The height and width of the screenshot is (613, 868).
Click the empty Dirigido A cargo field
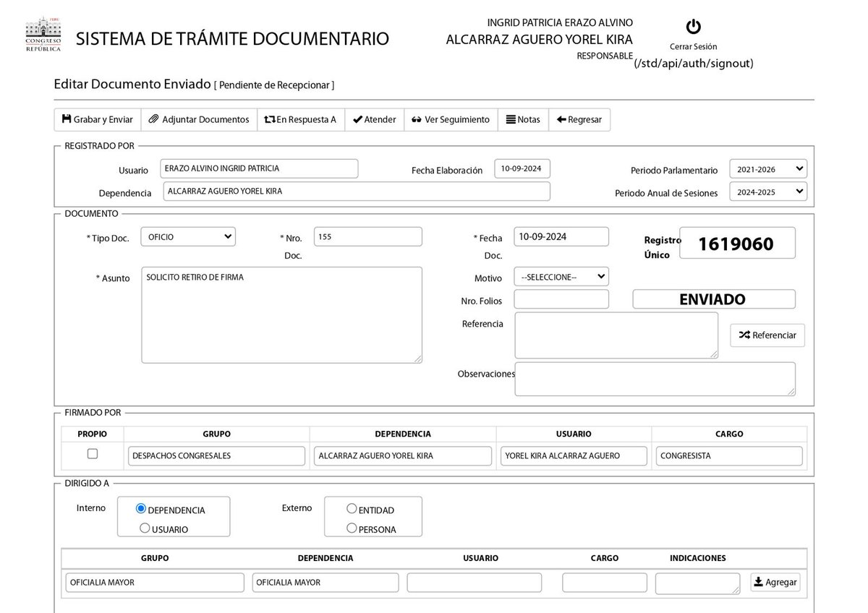point(604,583)
